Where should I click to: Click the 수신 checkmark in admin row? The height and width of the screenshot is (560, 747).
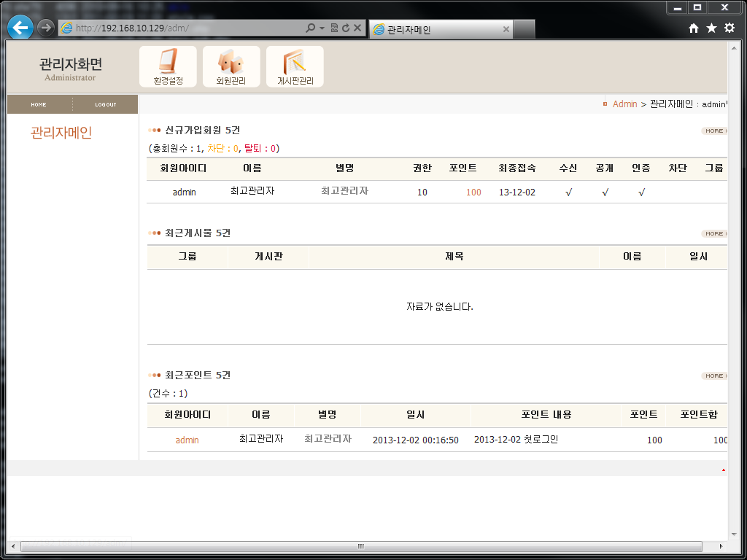[568, 192]
